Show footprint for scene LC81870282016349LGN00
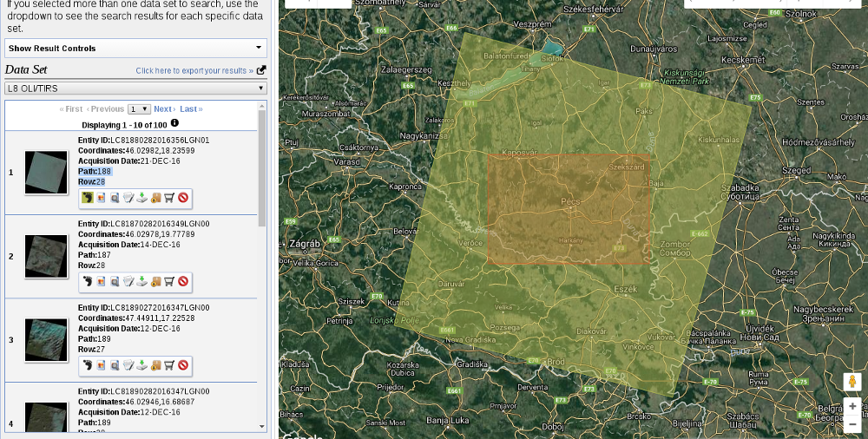Image resolution: width=868 pixels, height=439 pixels. pos(88,281)
